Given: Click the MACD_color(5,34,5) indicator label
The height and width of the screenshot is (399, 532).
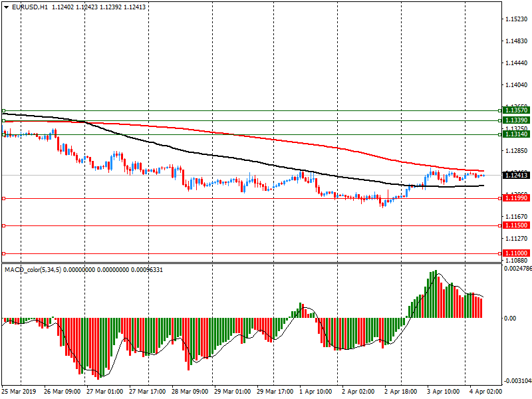Looking at the screenshot, I should [33, 269].
